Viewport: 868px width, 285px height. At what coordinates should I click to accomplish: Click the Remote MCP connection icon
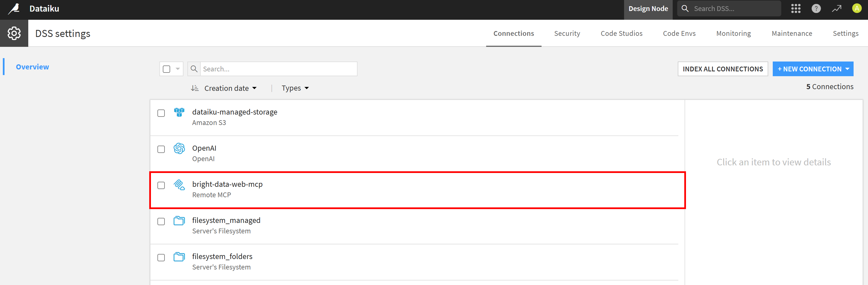tap(179, 185)
